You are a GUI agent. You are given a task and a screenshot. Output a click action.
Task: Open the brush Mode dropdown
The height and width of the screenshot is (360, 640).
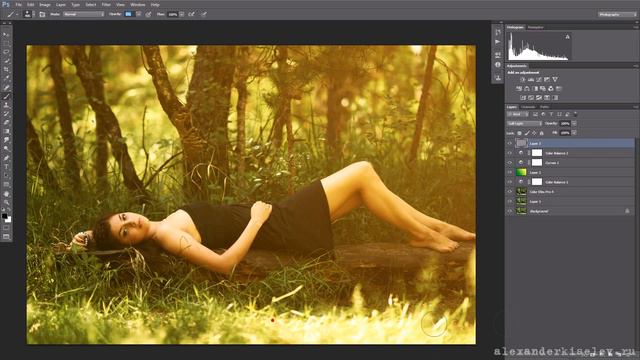pyautogui.click(x=83, y=14)
